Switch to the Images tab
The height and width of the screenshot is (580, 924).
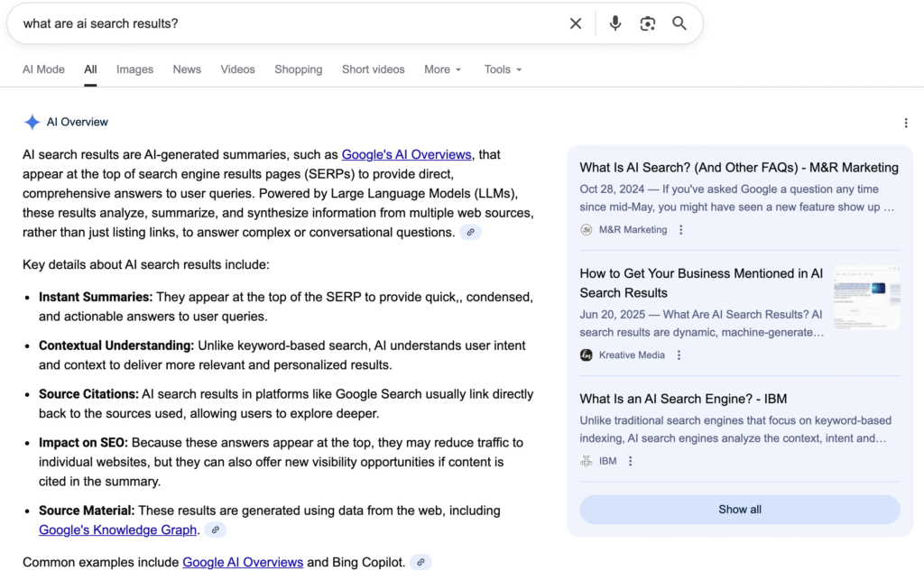coord(134,69)
